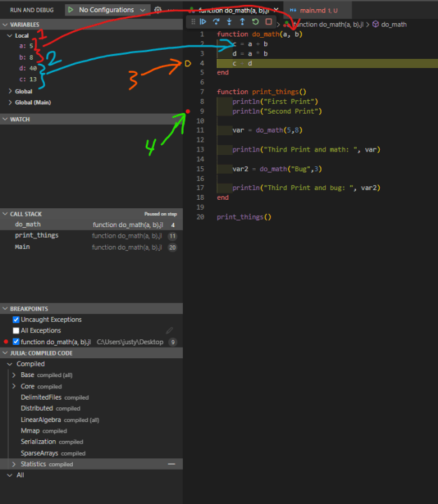The image size is (438, 504).
Task: Expand the Base compiled (all) entry
Action: (x=14, y=375)
